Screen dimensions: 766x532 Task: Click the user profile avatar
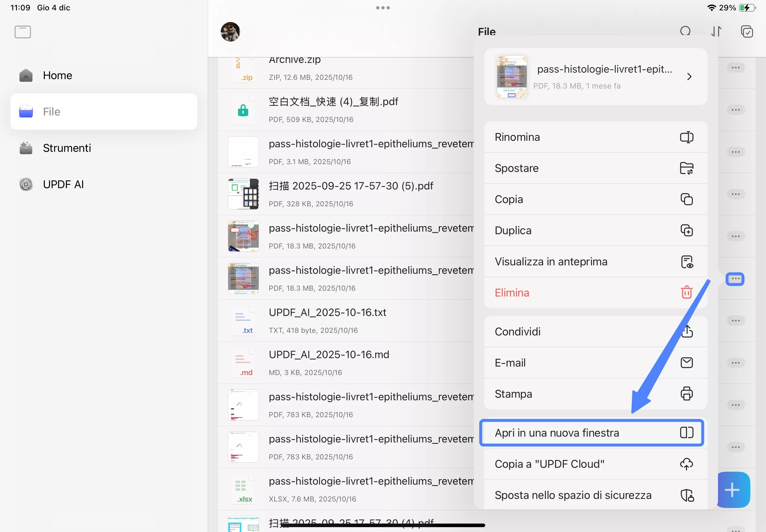coord(230,32)
